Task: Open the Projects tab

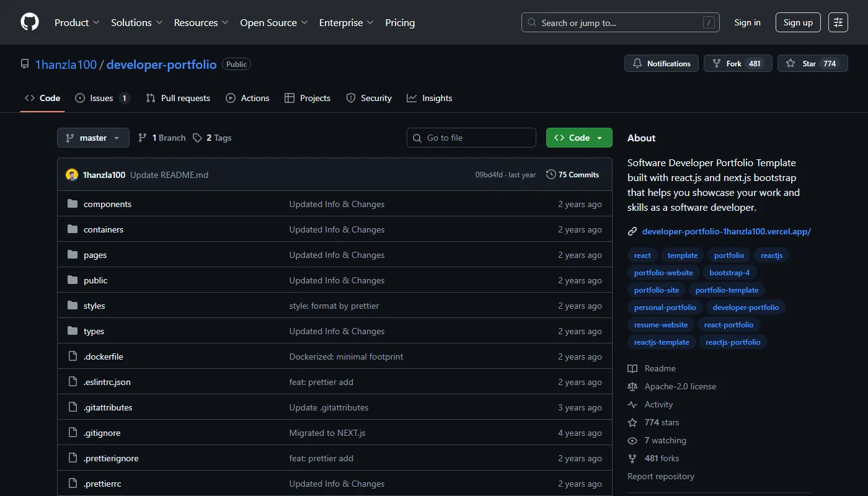Action: [x=307, y=98]
